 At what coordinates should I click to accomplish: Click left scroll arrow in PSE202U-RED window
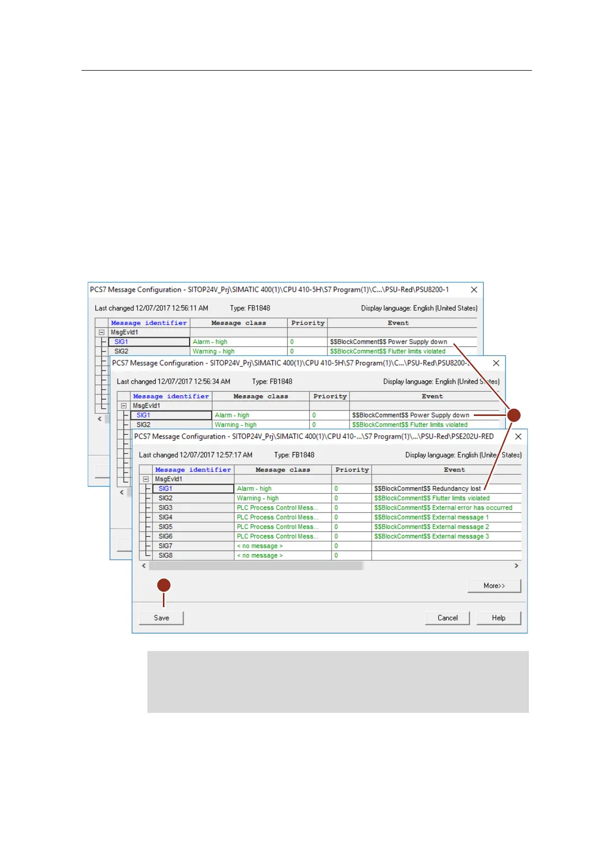click(144, 566)
